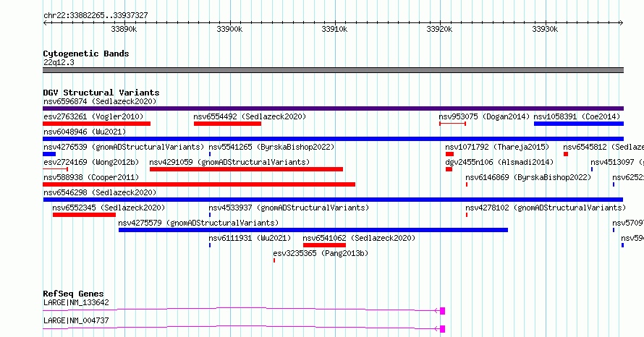Screen dimensions: 644x337
Task: Click esv2724169 (Wong2012b) variant label
Action: 91,162
